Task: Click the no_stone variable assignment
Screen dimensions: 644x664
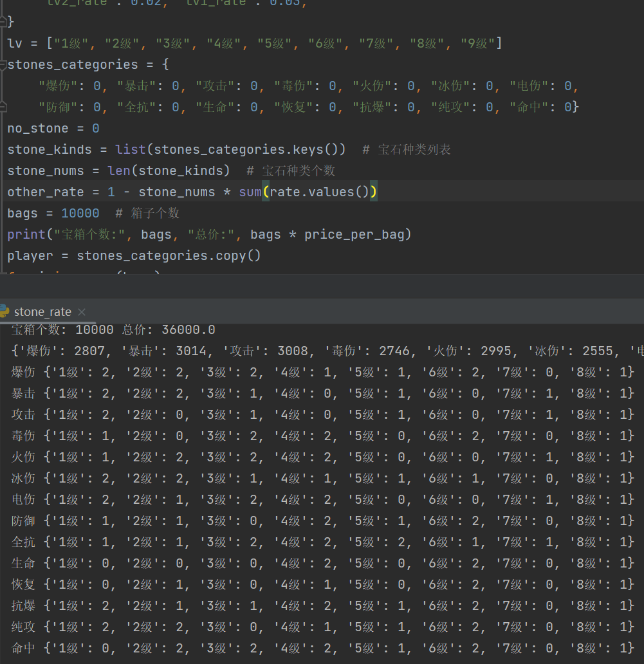Action: click(x=39, y=128)
